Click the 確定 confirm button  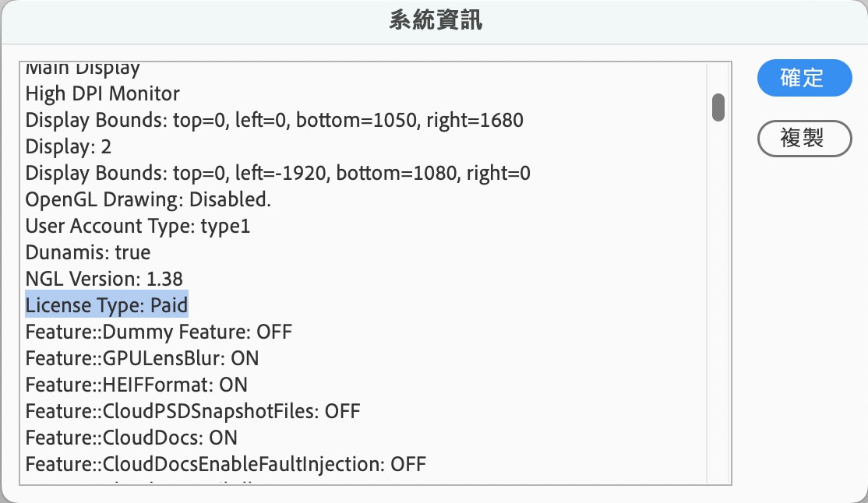804,78
